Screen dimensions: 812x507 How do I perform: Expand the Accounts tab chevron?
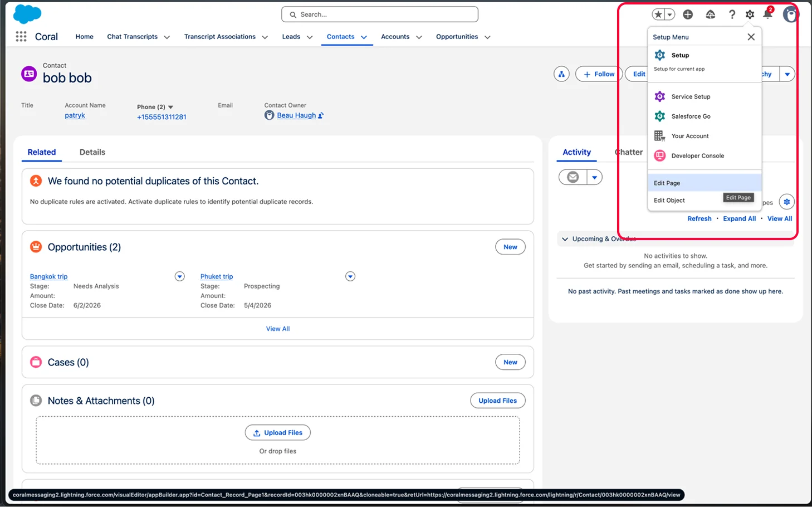[419, 37]
